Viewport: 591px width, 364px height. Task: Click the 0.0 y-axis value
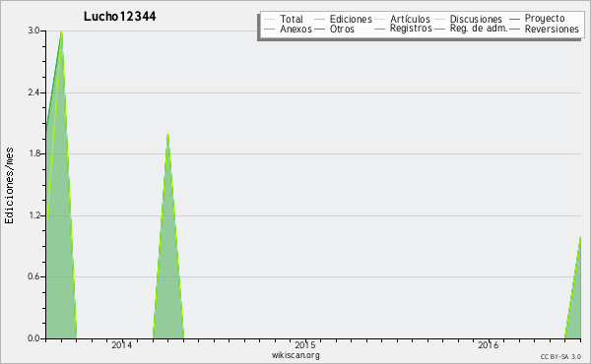(x=33, y=338)
